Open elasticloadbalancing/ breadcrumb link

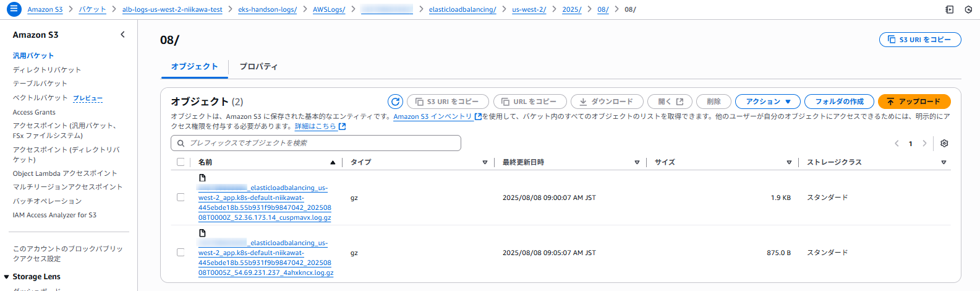(x=462, y=9)
